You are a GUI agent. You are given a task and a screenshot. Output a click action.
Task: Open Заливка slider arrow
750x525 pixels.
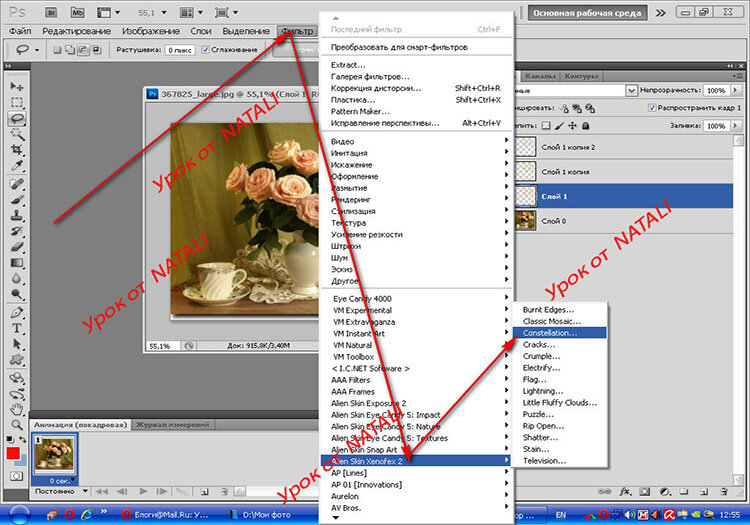tap(735, 126)
